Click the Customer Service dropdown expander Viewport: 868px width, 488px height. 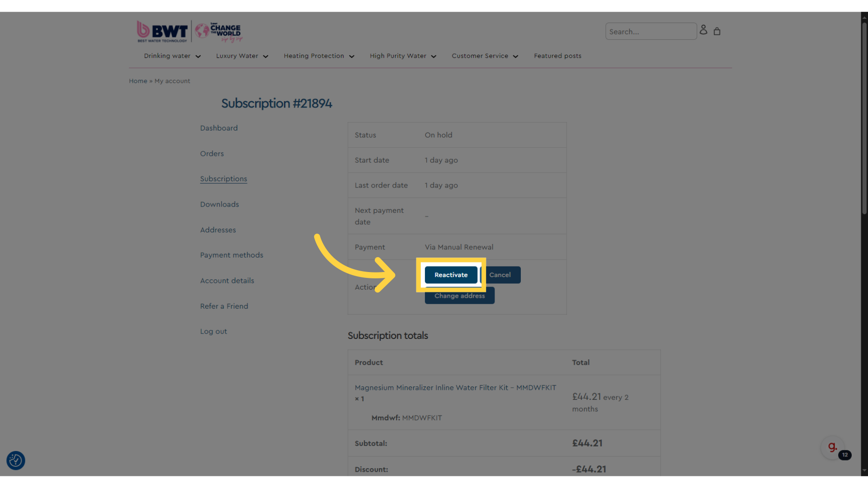coord(516,56)
